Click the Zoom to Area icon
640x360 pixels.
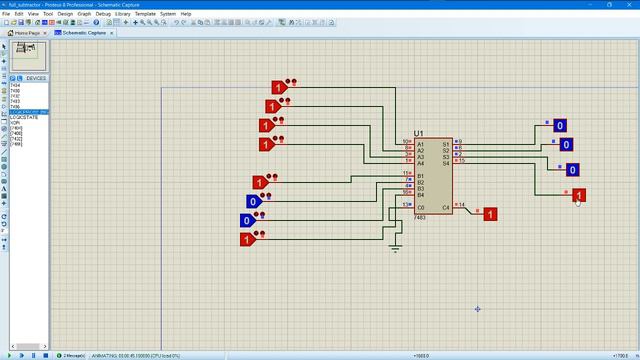click(164, 22)
